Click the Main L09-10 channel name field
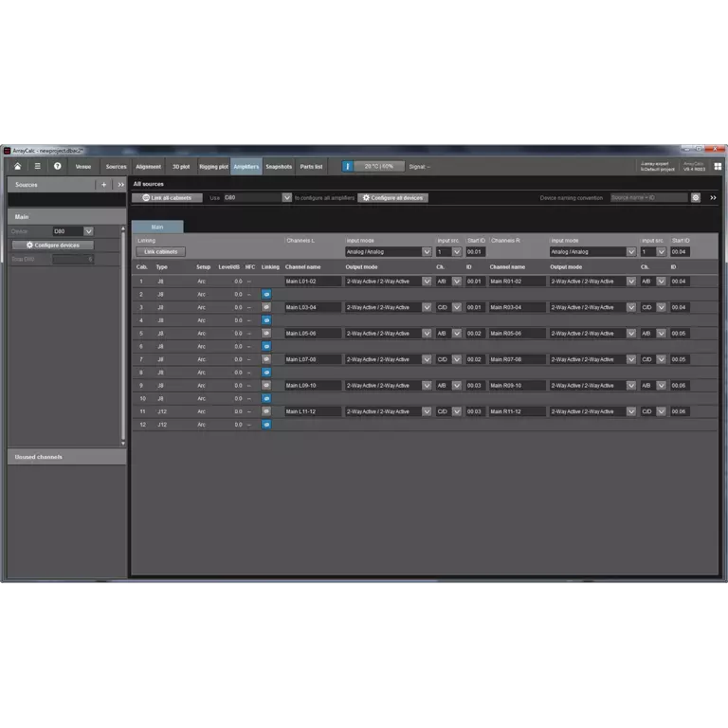The height and width of the screenshot is (728, 728). point(313,386)
